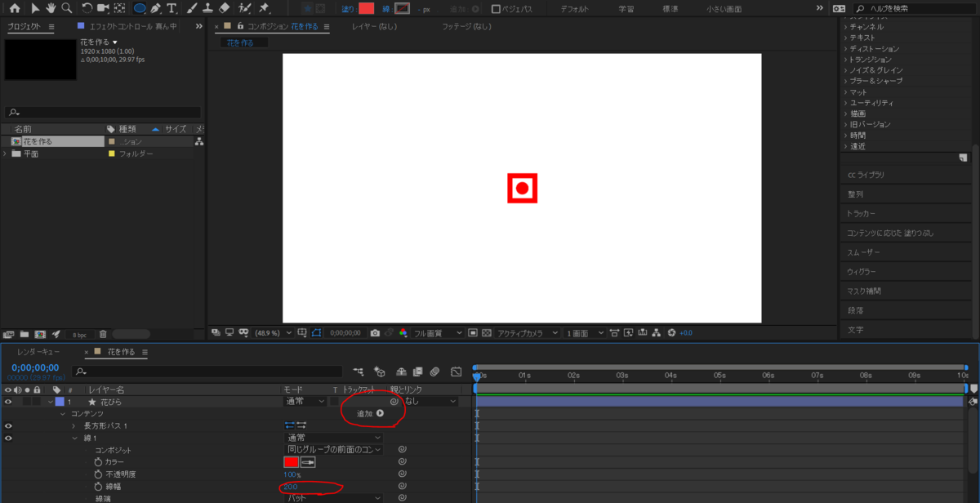Expand the 長方形パス 1 group
The height and width of the screenshot is (503, 980).
point(73,426)
